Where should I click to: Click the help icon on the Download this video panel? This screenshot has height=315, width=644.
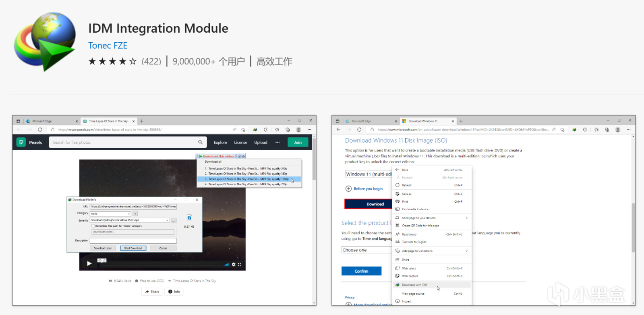pyautogui.click(x=239, y=156)
